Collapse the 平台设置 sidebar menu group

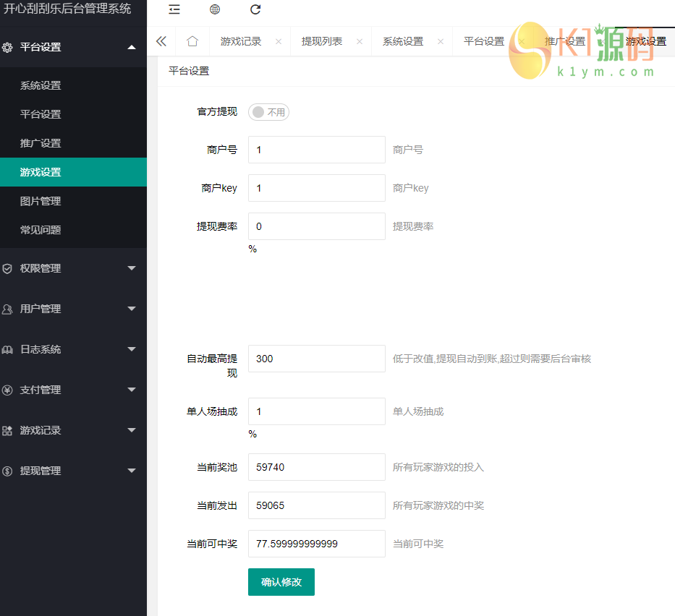73,47
